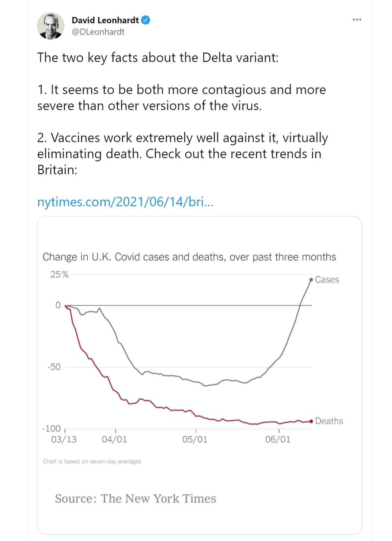Click the 05/01 date axis marker

(195, 439)
